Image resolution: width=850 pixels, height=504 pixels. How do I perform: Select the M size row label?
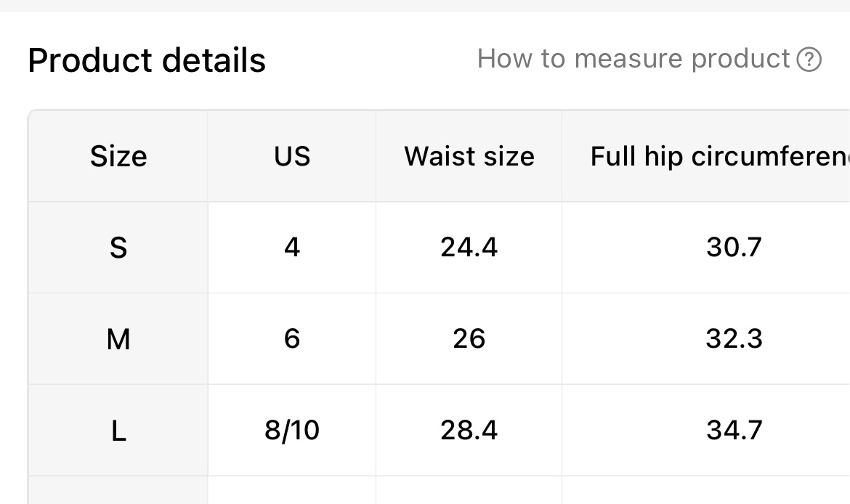pos(118,339)
